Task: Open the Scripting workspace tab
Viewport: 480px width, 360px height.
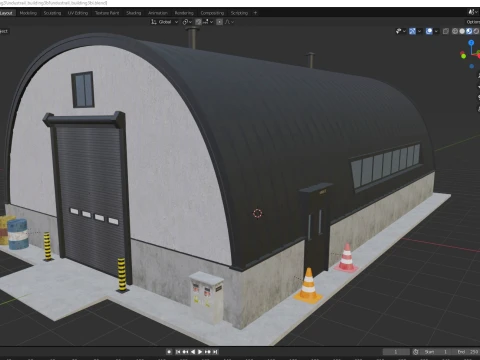Action: tap(239, 13)
